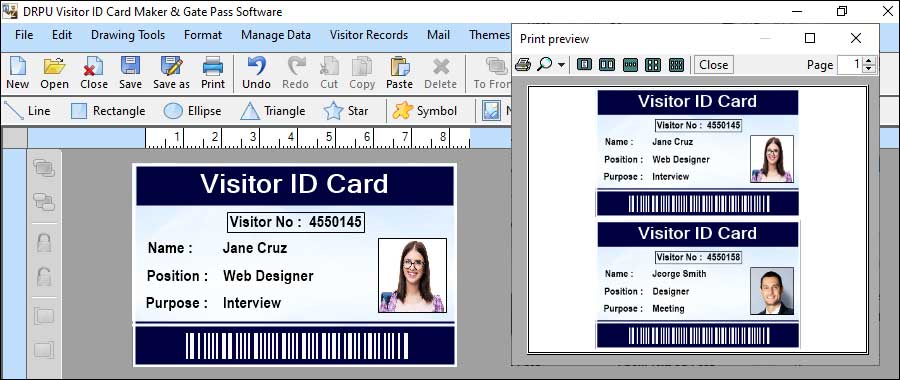This screenshot has height=380, width=900.
Task: Click the Page number input field
Action: [x=850, y=64]
